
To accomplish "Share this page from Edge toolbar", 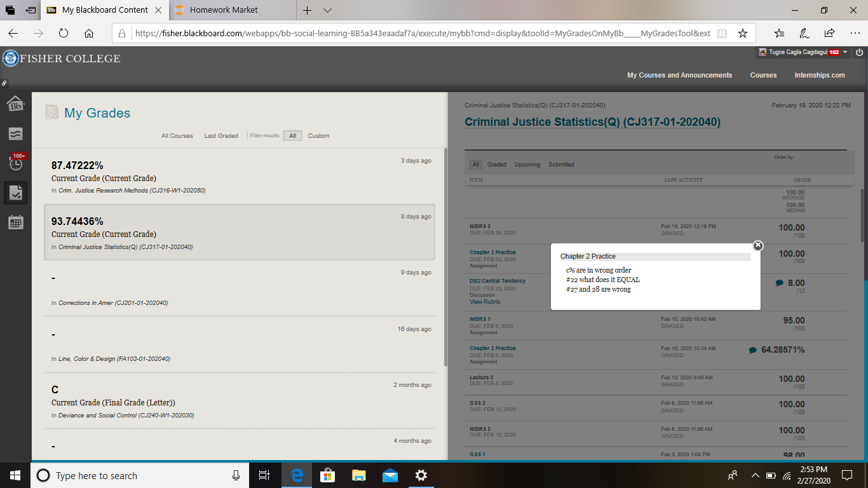I will [829, 33].
